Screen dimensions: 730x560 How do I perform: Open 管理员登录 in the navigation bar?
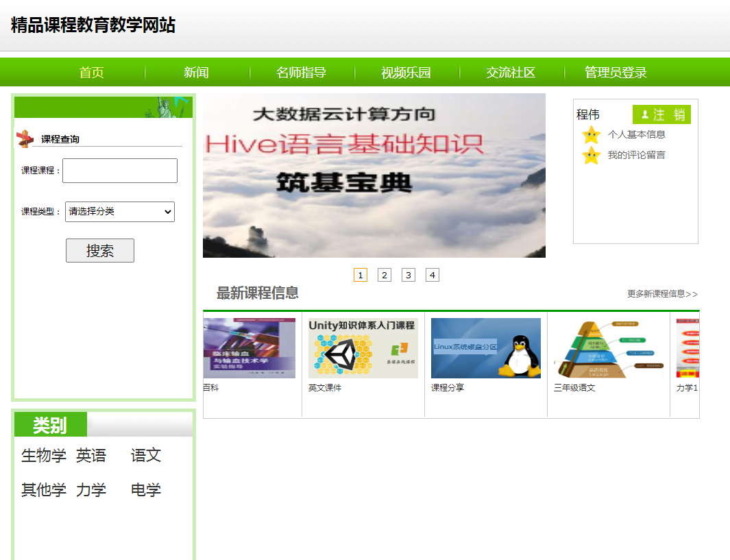pyautogui.click(x=616, y=73)
